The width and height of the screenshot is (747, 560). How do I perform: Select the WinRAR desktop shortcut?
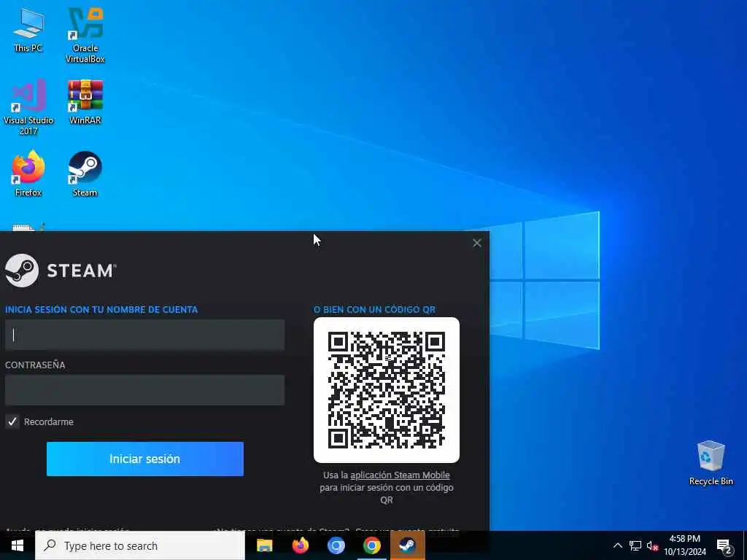[x=85, y=102]
